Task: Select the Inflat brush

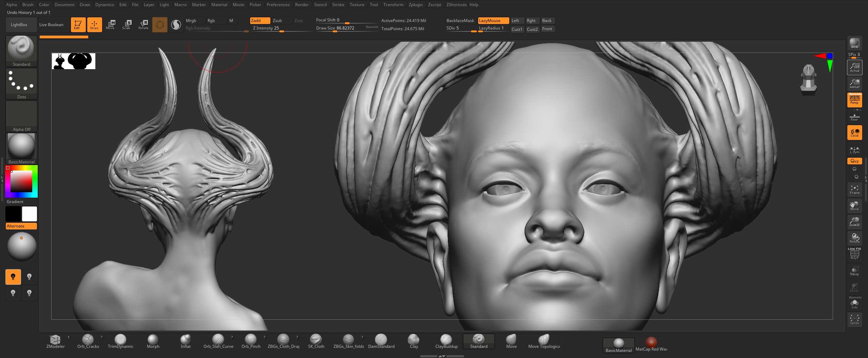Action: pyautogui.click(x=186, y=341)
